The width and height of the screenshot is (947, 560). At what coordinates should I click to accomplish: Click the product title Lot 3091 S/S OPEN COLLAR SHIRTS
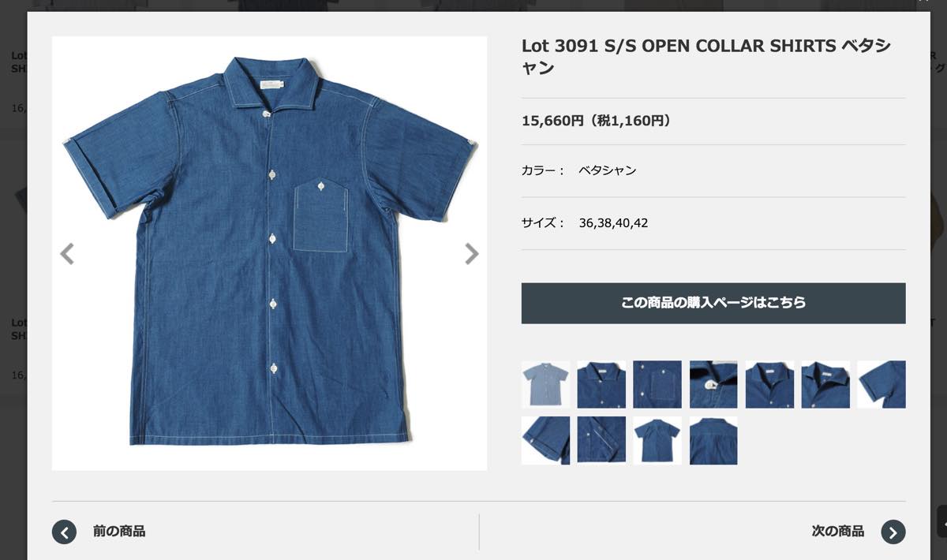pos(679,47)
